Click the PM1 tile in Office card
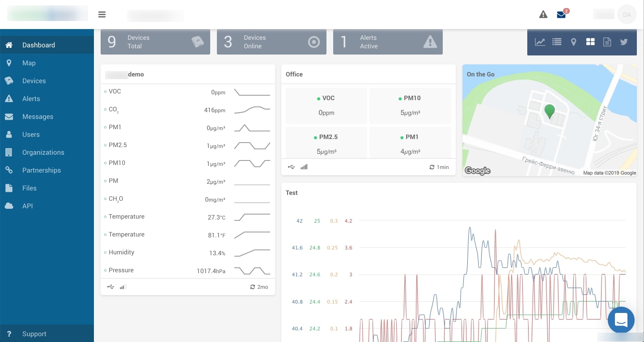644x342 pixels. 410,142
